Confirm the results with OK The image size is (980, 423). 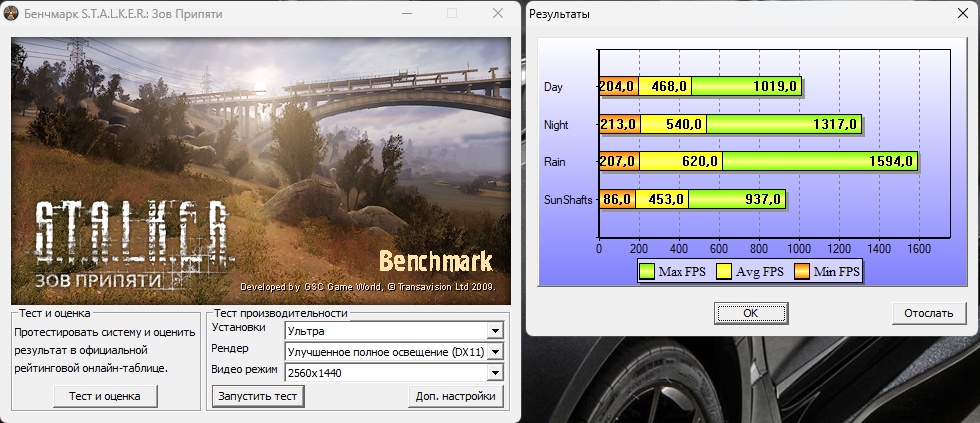[751, 313]
